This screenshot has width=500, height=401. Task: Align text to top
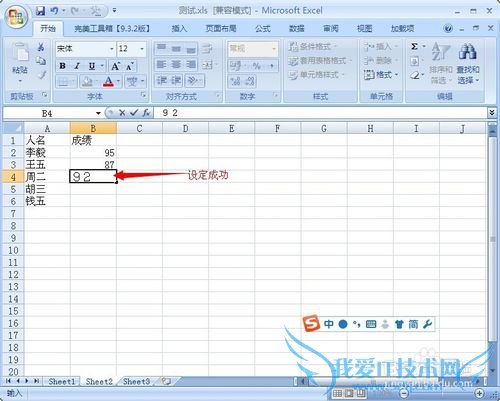(x=162, y=49)
